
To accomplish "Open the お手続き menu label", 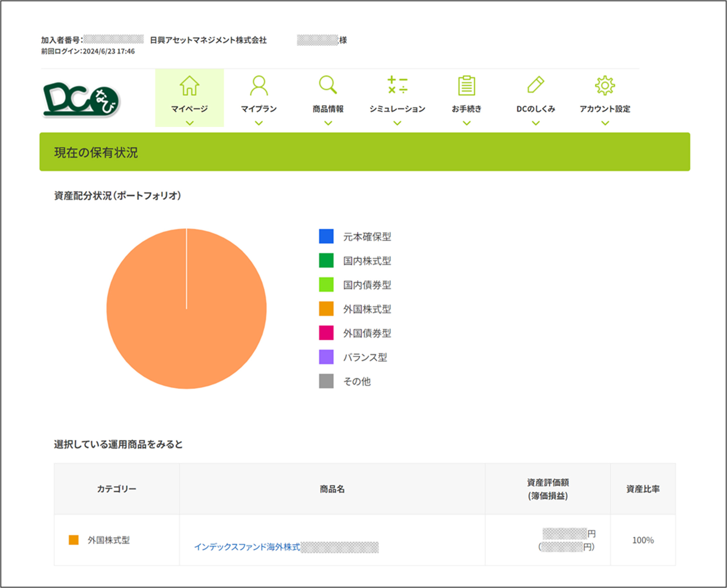I will coord(467,109).
